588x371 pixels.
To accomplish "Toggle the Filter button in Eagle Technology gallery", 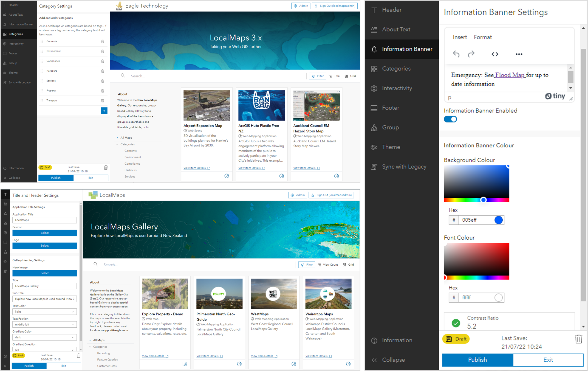I will point(317,76).
